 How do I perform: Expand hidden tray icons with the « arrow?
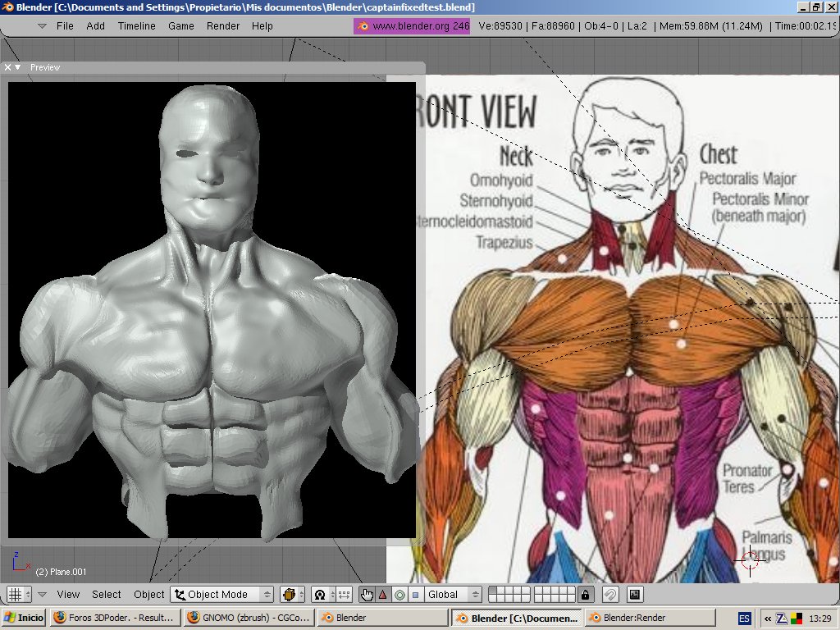768,619
